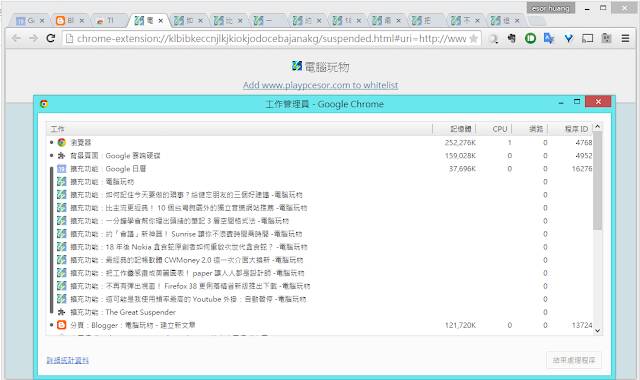This screenshot has height=380, width=640.
Task: Go back using the browser back arrow
Action: pyautogui.click(x=16, y=38)
